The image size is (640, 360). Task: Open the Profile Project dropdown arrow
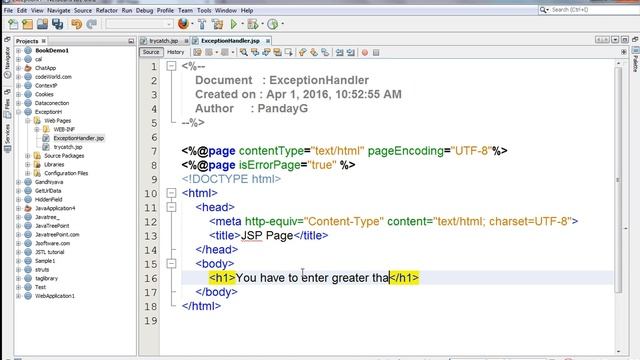pyautogui.click(x=282, y=24)
